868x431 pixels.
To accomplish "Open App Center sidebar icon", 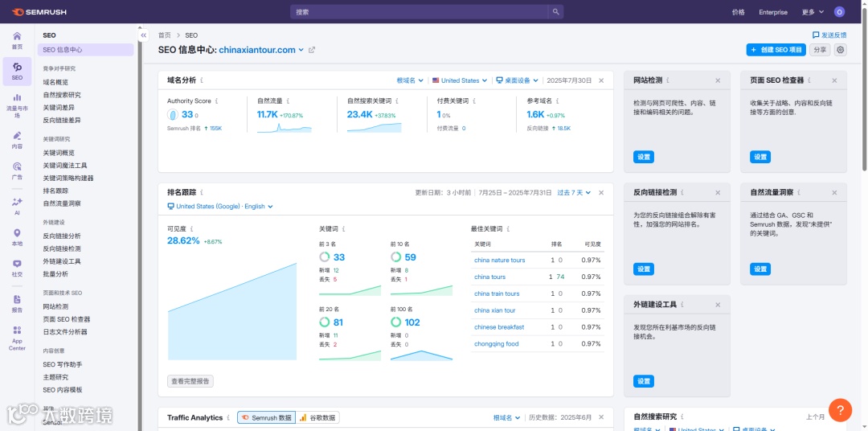I will click(17, 338).
